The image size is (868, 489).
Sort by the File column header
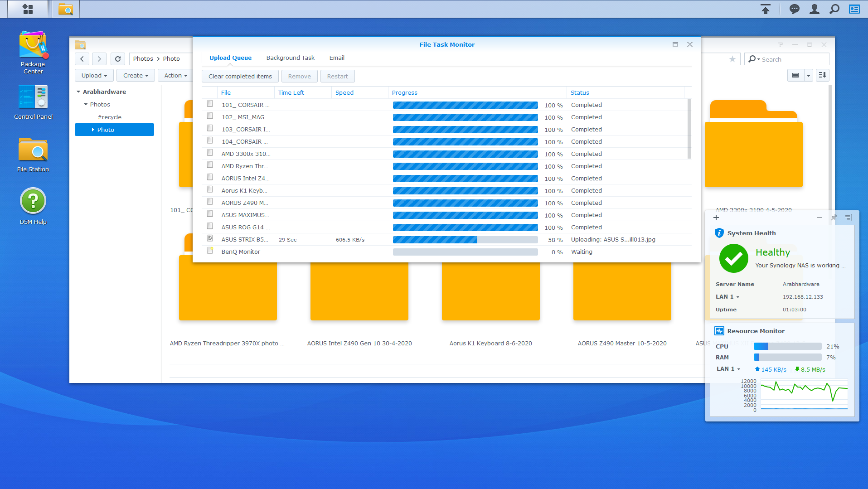click(x=246, y=92)
